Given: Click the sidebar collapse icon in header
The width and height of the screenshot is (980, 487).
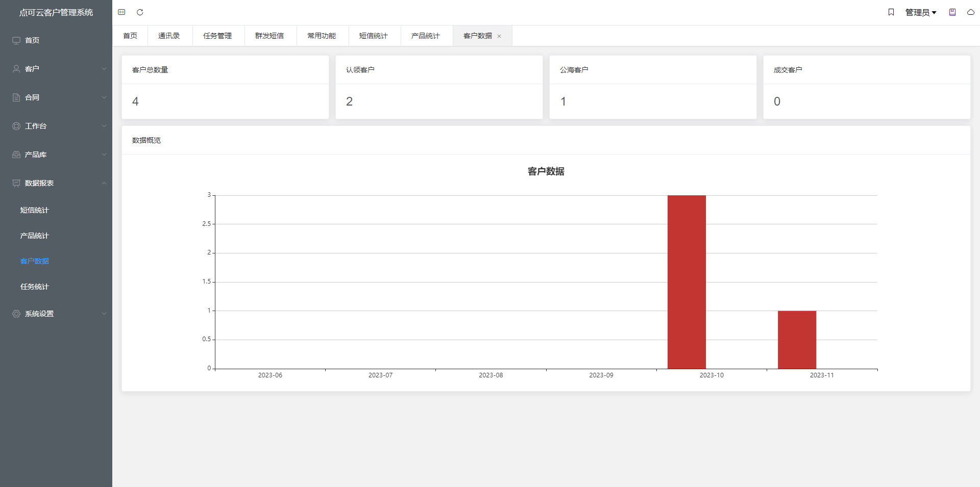Looking at the screenshot, I should pyautogui.click(x=121, y=12).
